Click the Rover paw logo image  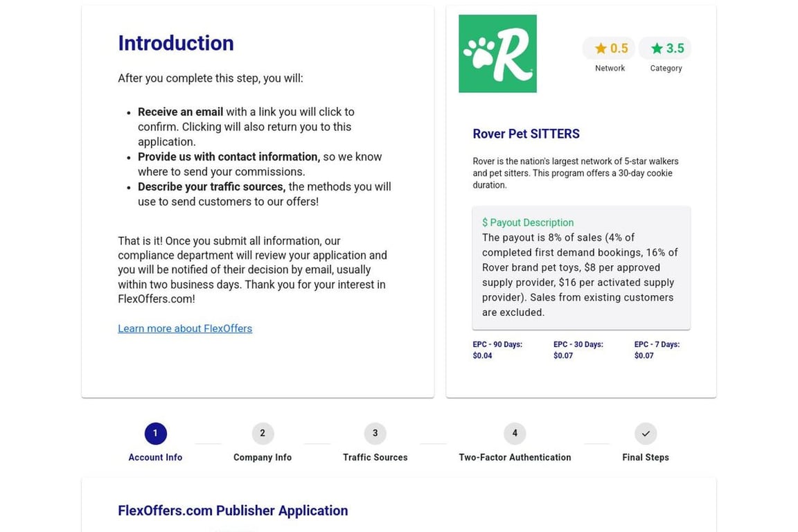pyautogui.click(x=497, y=53)
